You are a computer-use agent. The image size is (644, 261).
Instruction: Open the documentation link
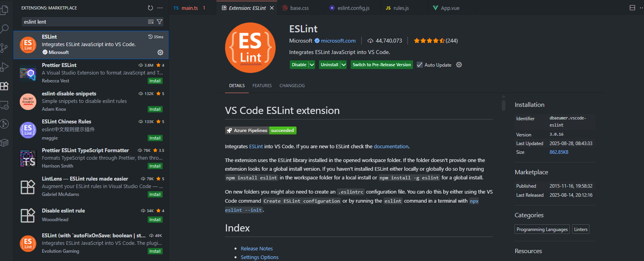(391, 146)
